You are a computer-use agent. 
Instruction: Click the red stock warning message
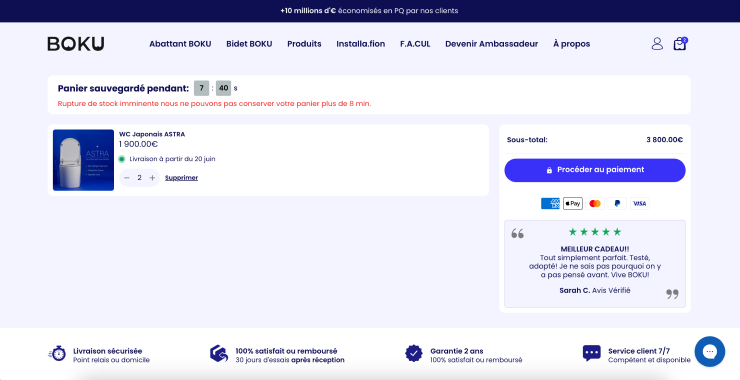click(x=214, y=103)
